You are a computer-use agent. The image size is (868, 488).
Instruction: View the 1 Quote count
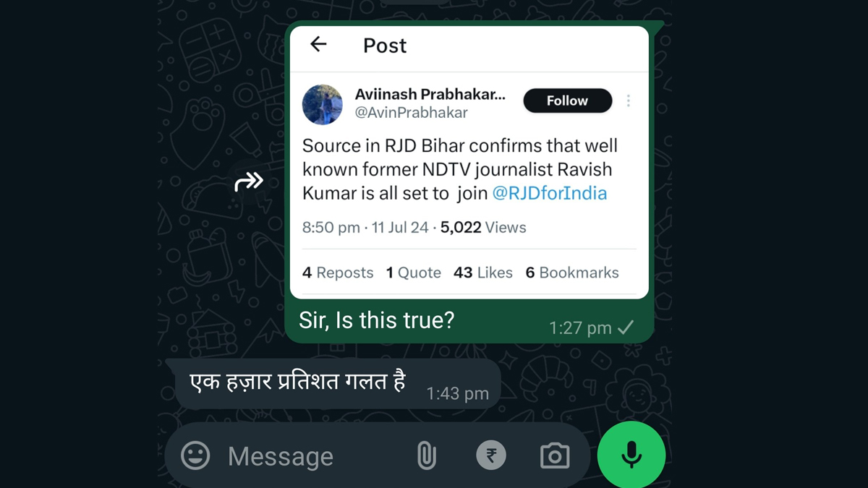tap(414, 273)
